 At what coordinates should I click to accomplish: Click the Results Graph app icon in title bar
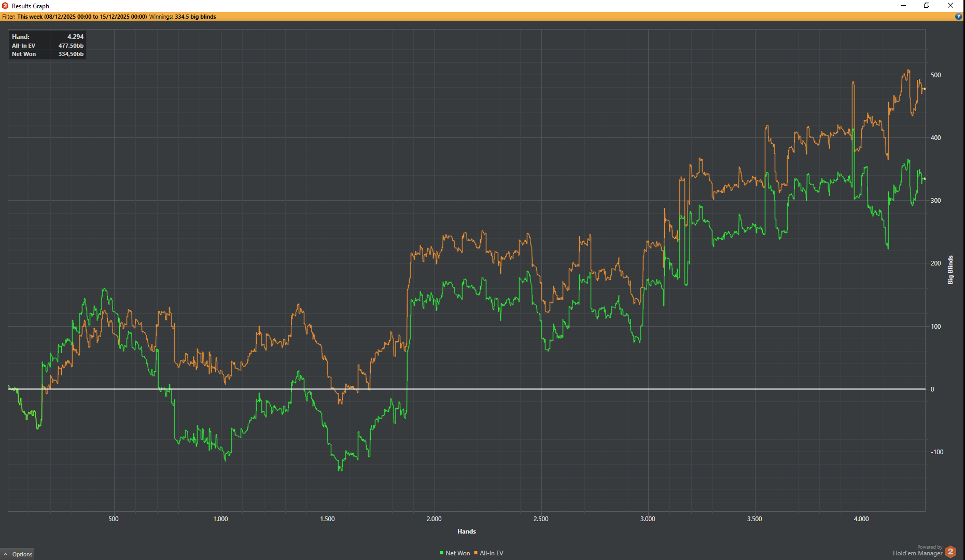tap(5, 6)
